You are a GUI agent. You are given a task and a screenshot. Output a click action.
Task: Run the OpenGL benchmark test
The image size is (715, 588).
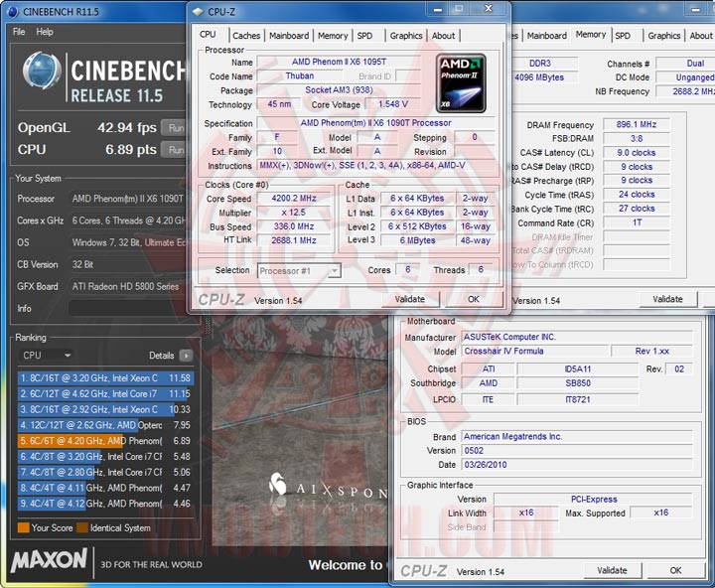tap(176, 128)
